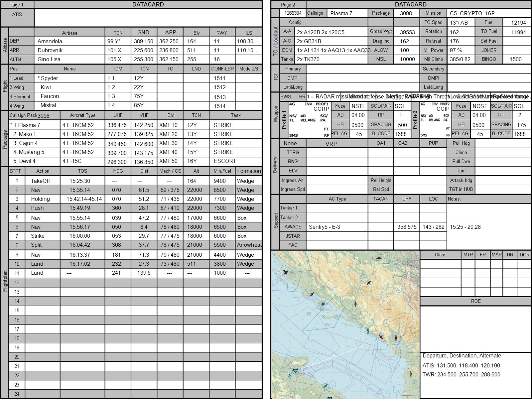The width and height of the screenshot is (532, 399).
Task: Select CCIP mode in Profile 2 panel
Action: (443, 109)
